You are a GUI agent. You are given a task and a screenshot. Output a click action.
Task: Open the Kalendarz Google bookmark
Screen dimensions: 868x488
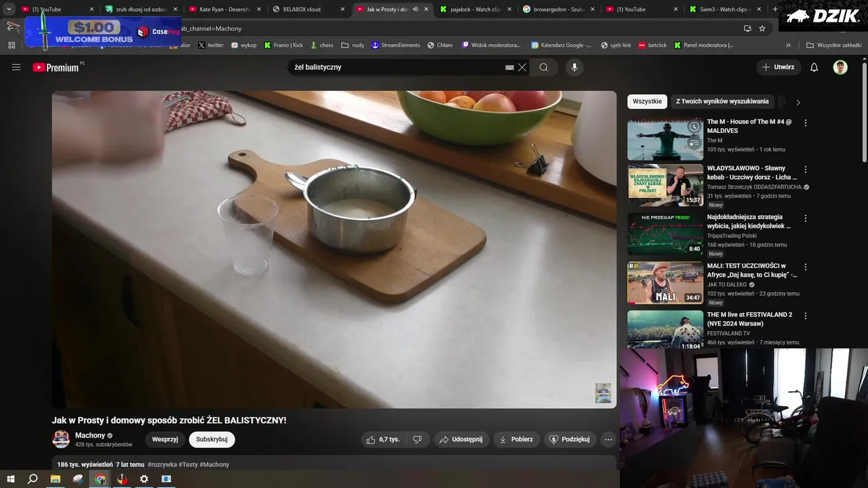pyautogui.click(x=561, y=45)
